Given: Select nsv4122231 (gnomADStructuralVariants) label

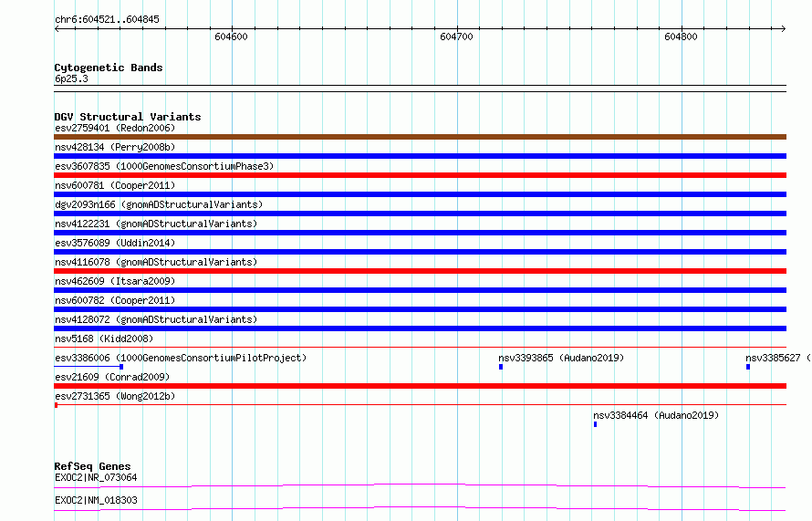Looking at the screenshot, I should click(x=156, y=224).
